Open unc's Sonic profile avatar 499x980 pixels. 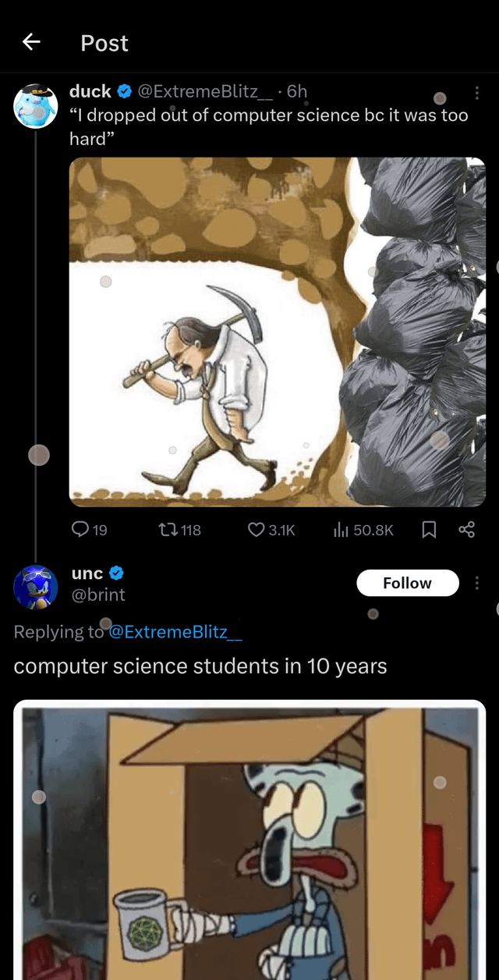[x=36, y=587]
